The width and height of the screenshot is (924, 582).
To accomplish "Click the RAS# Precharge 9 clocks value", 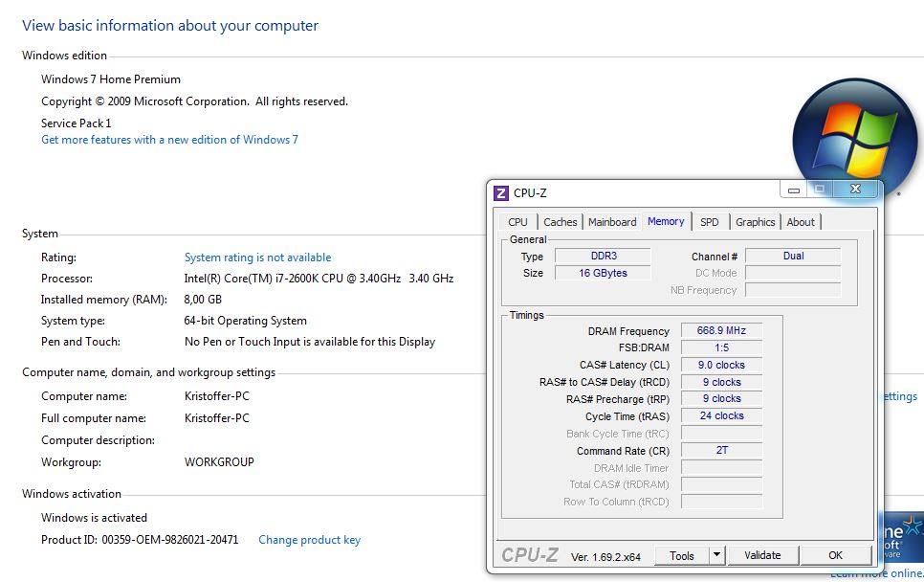I will point(722,398).
